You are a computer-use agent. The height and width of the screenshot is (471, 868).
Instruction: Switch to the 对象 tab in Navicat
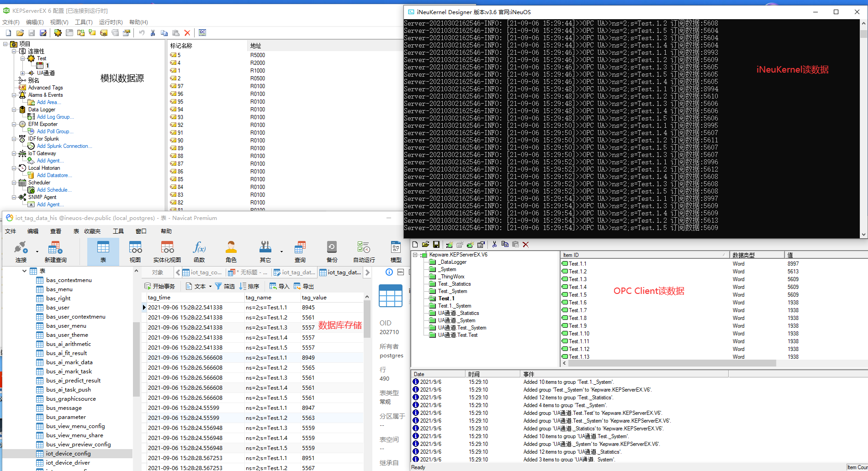[x=158, y=272]
